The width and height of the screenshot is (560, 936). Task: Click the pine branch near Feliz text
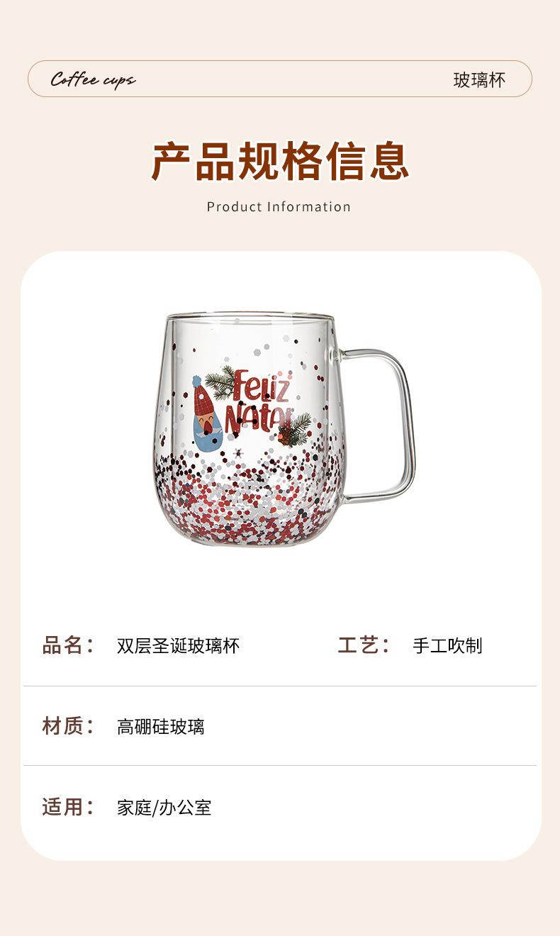click(220, 382)
